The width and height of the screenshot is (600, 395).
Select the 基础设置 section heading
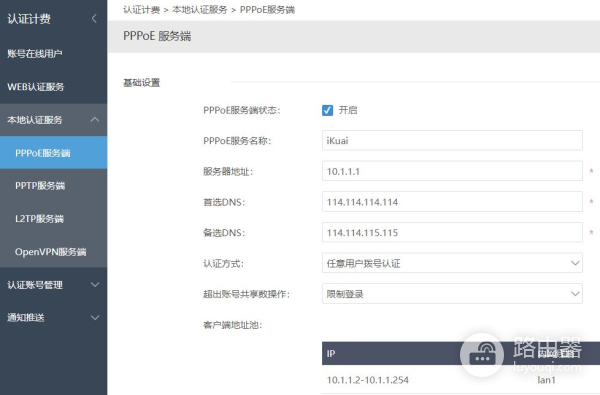point(141,83)
